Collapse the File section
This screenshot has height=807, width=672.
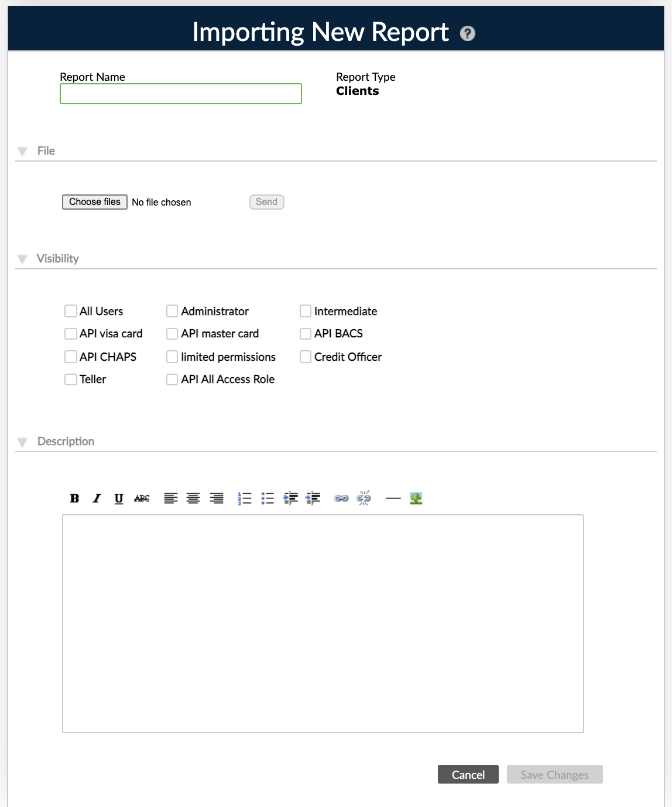pos(22,151)
